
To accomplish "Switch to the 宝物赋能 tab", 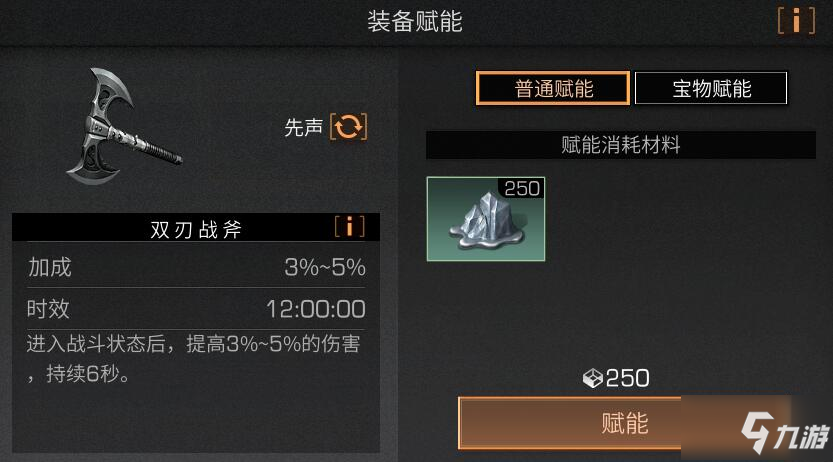I will point(711,88).
